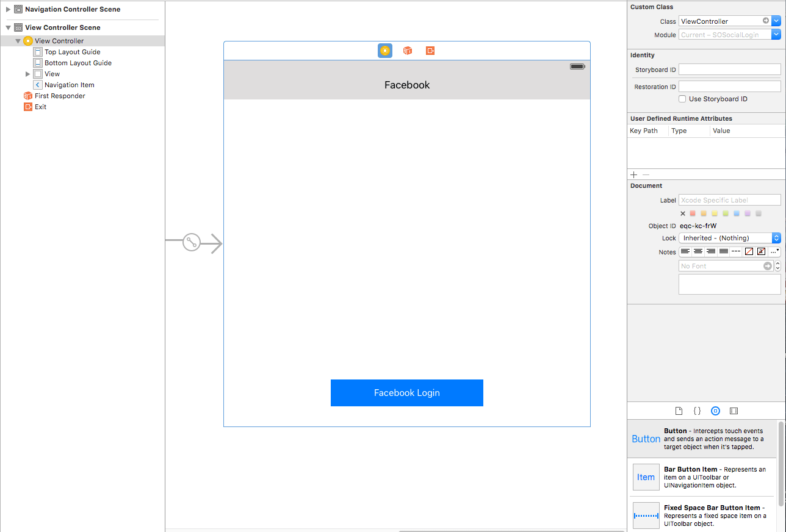Image resolution: width=786 pixels, height=532 pixels.
Task: Open the Module dropdown
Action: click(776, 35)
